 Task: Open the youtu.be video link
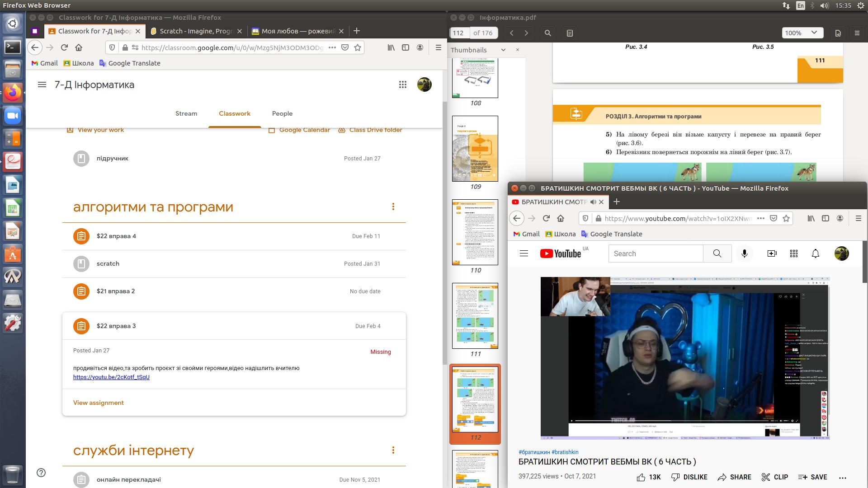[x=111, y=377]
